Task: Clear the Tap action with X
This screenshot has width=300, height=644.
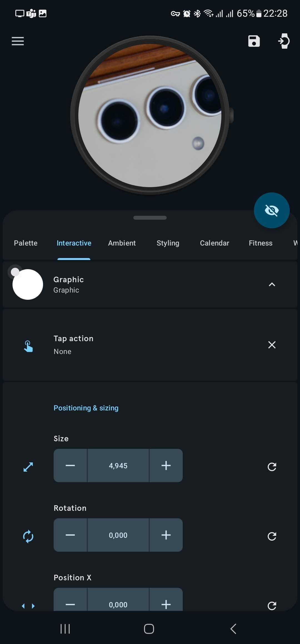Action: (272, 345)
